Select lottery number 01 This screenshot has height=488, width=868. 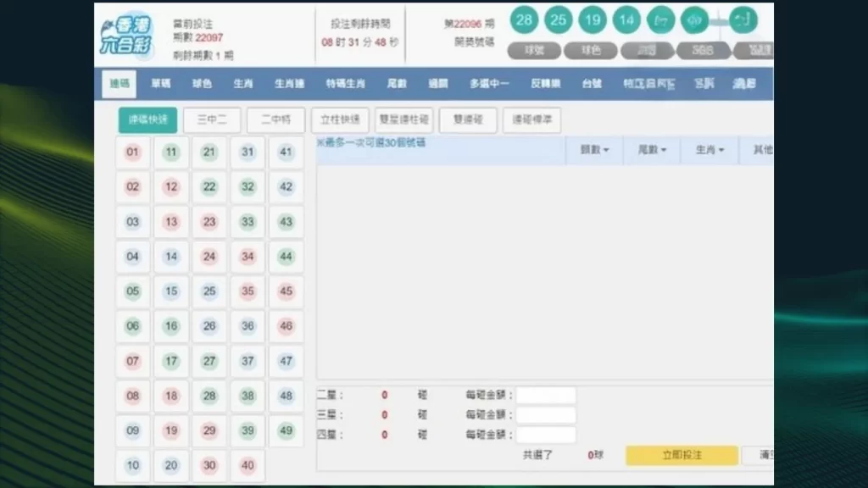point(132,152)
